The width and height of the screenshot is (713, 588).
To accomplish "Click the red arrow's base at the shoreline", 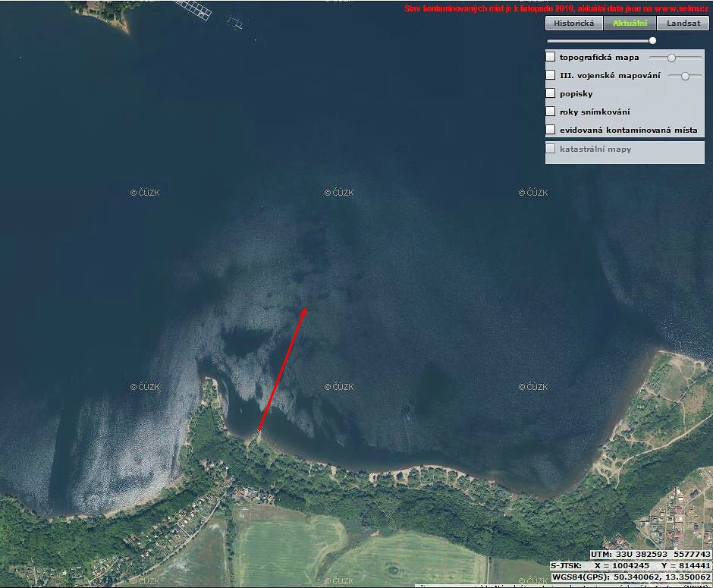I will (x=259, y=430).
